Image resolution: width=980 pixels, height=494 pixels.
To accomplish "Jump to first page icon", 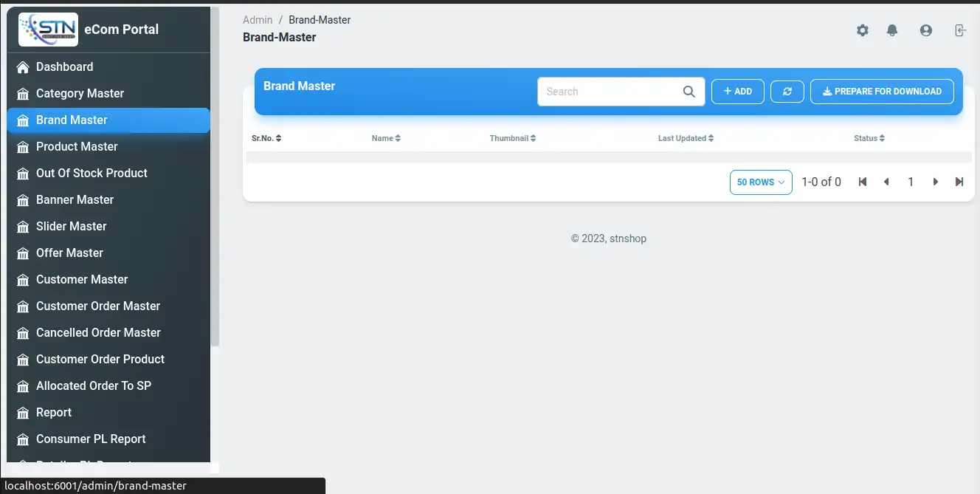I will click(862, 182).
